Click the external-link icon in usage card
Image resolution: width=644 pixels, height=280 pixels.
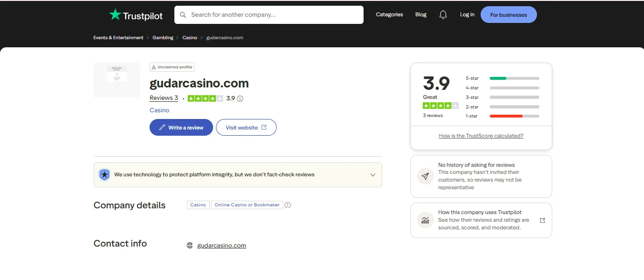coord(542,220)
